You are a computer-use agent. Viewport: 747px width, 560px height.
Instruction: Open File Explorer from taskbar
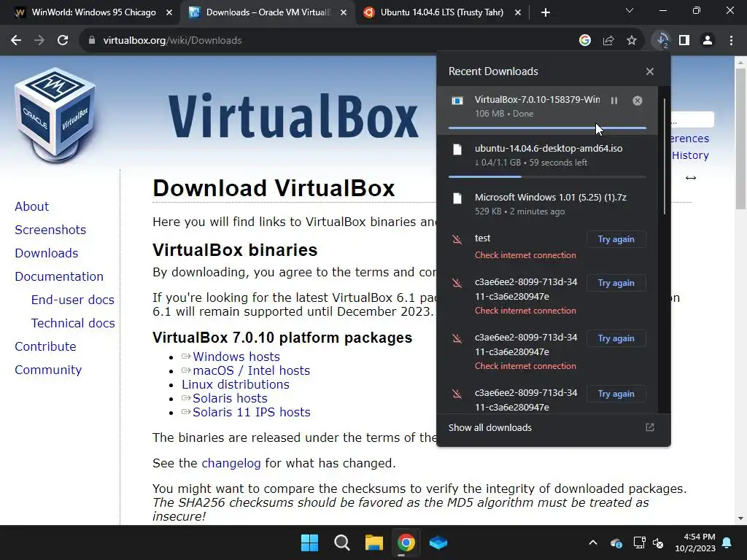tap(374, 542)
